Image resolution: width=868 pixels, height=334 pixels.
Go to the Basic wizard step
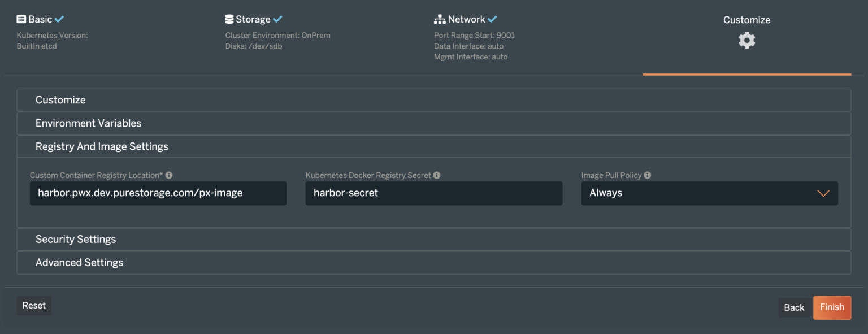pos(40,19)
